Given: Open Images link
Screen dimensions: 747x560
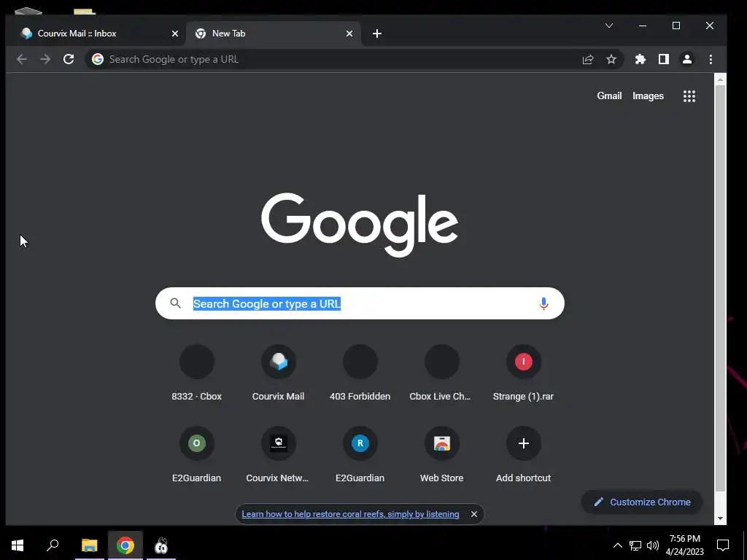Looking at the screenshot, I should pos(648,96).
